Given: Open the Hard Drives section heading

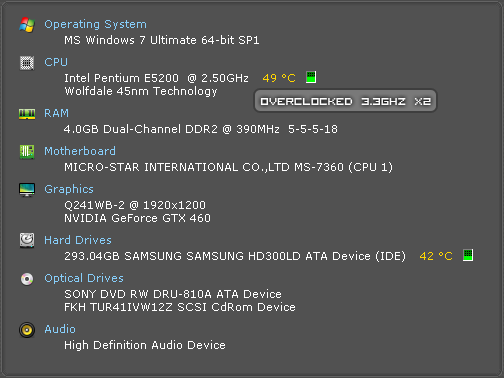Looking at the screenshot, I should 78,240.
